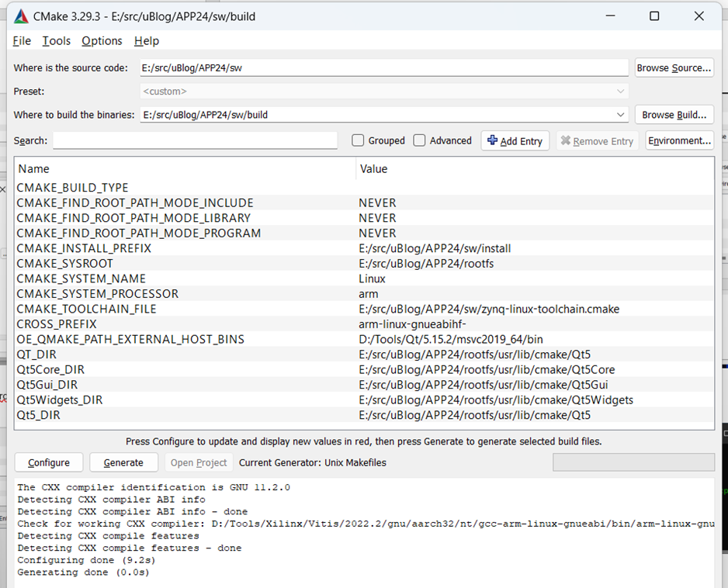Click the E:/src/uBlog/APP24/rootfs sysroot value

tap(426, 264)
